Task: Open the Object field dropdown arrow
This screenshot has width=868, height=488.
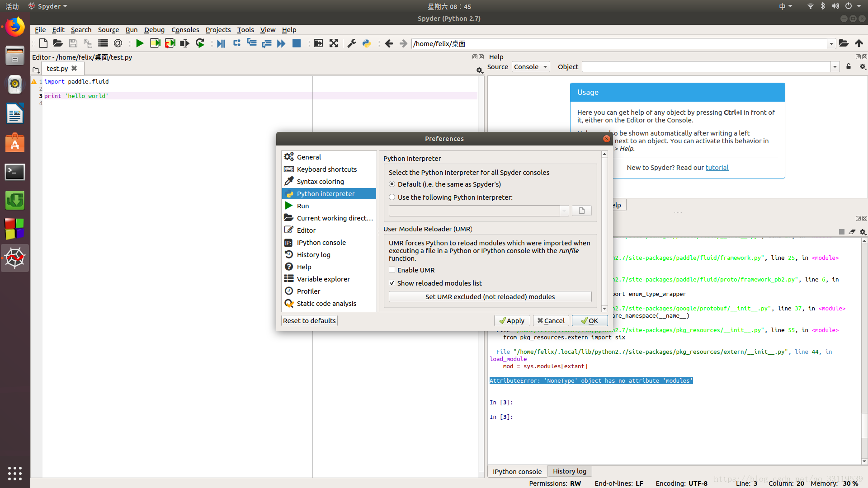Action: click(x=835, y=67)
